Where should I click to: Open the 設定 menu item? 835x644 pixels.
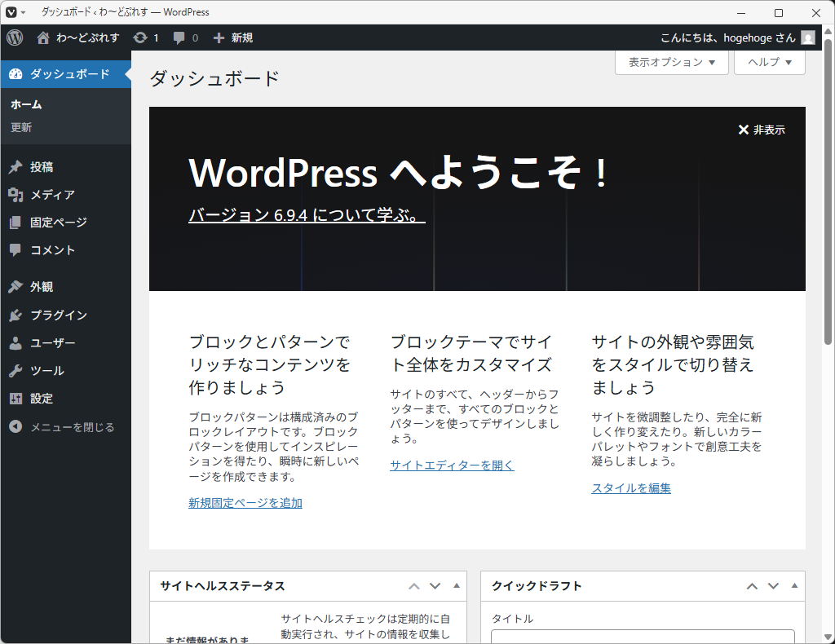pos(42,399)
